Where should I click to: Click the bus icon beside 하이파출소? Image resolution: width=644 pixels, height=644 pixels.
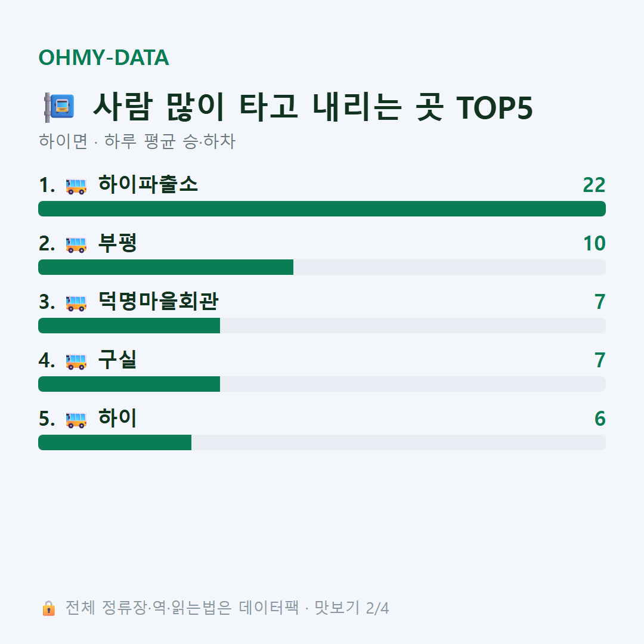coord(76,186)
